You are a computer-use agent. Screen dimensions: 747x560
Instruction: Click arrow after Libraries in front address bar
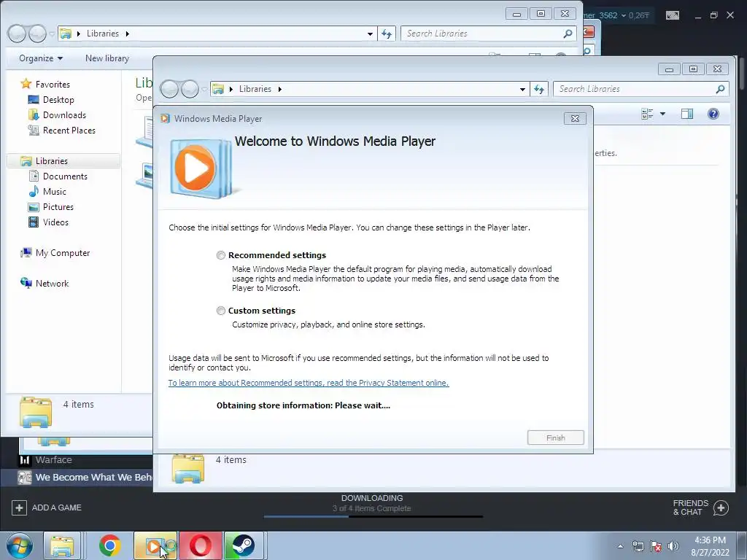(279, 89)
